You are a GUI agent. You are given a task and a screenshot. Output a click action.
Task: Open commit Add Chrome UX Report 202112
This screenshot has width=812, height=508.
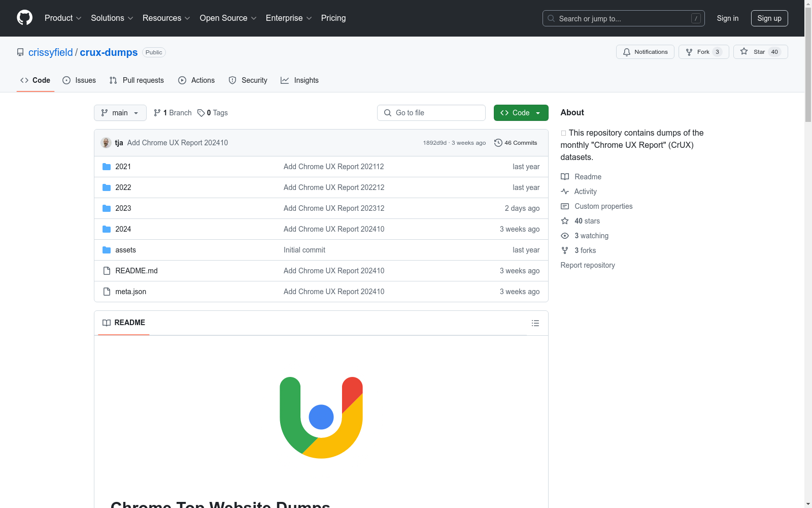334,167
